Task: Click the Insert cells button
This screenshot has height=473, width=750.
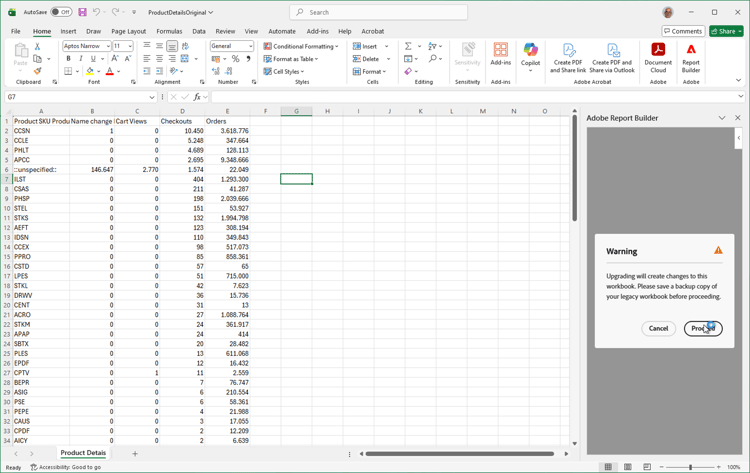Action: (366, 46)
